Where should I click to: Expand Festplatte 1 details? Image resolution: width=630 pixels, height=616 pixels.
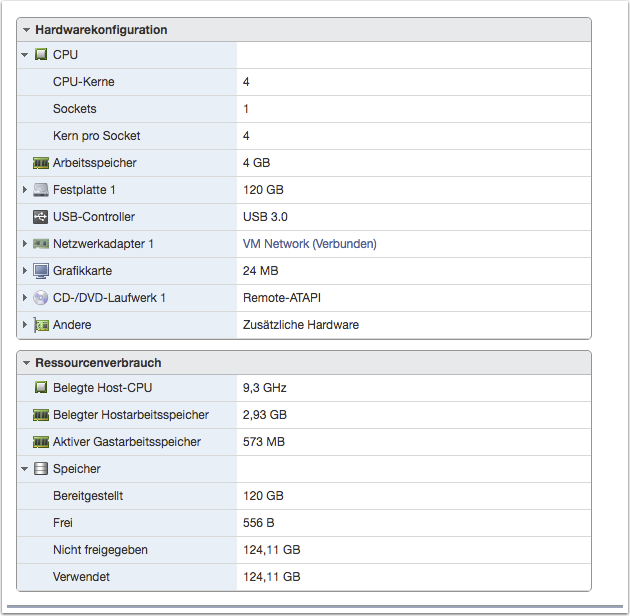pos(25,190)
